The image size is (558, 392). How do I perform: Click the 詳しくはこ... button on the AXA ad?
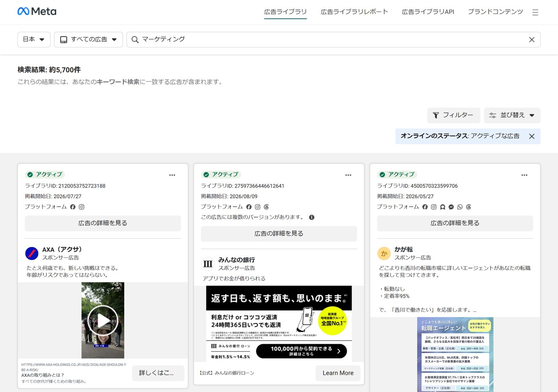point(158,373)
